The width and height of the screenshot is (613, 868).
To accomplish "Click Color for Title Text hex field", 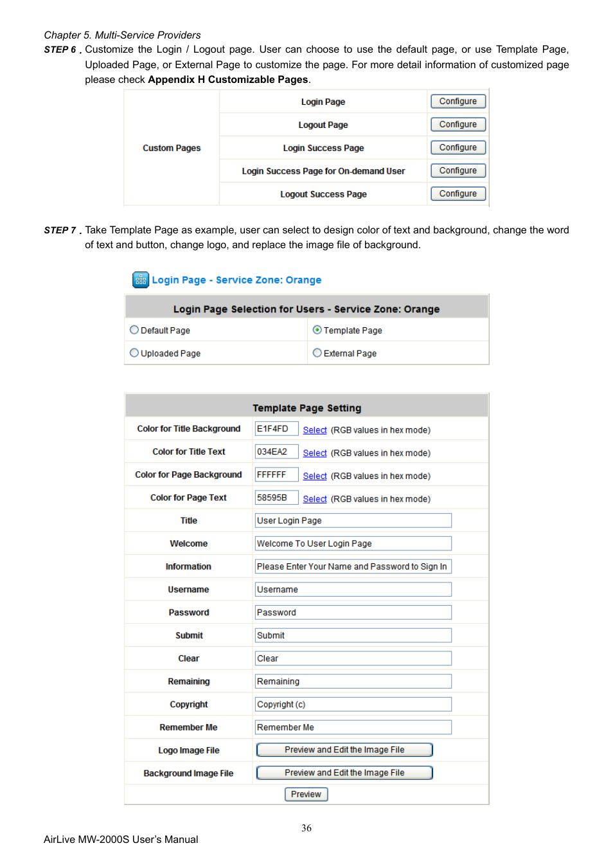I will (276, 452).
